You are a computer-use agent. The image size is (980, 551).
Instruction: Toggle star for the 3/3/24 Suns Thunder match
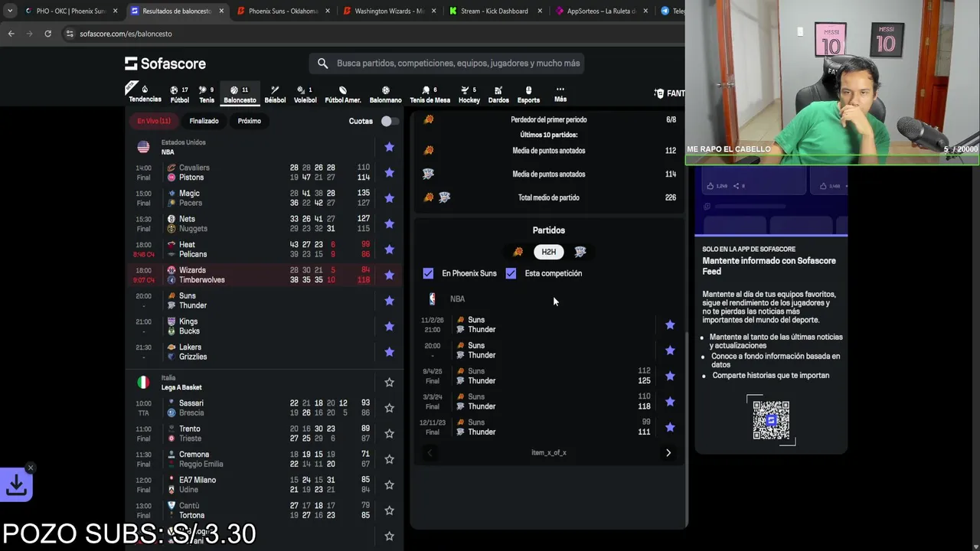[670, 402]
